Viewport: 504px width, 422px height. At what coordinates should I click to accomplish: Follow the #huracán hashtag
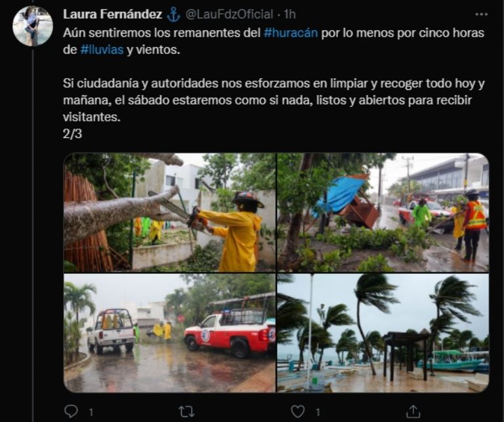291,33
